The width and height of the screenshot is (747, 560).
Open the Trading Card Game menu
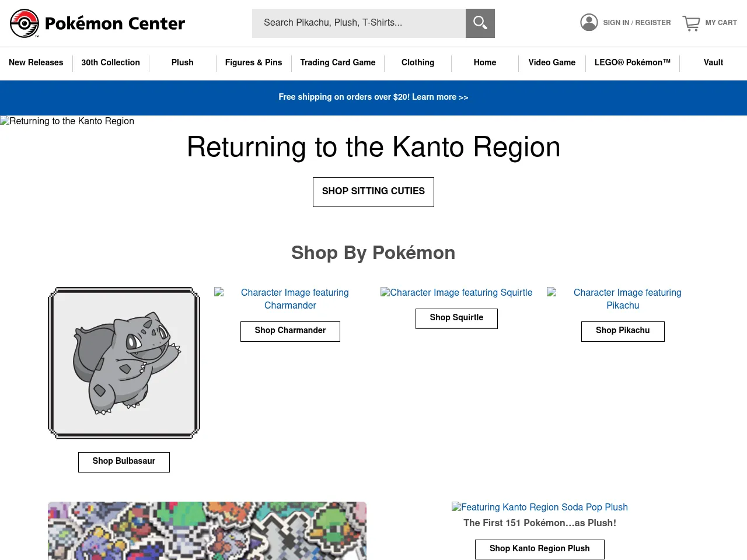[x=337, y=63]
